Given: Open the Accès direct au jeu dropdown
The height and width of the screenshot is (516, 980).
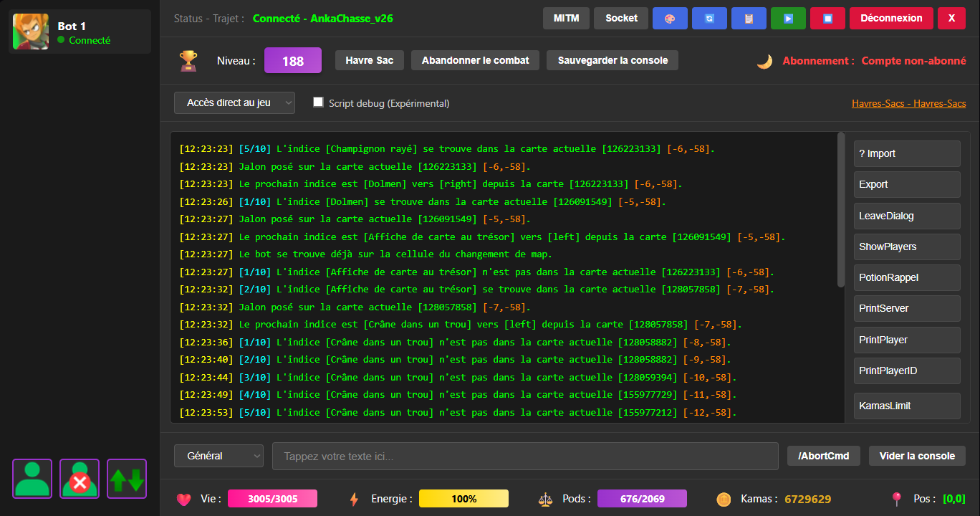Looking at the screenshot, I should (234, 102).
